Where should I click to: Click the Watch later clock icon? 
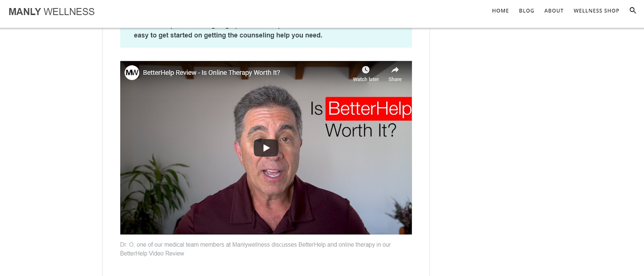pos(365,70)
